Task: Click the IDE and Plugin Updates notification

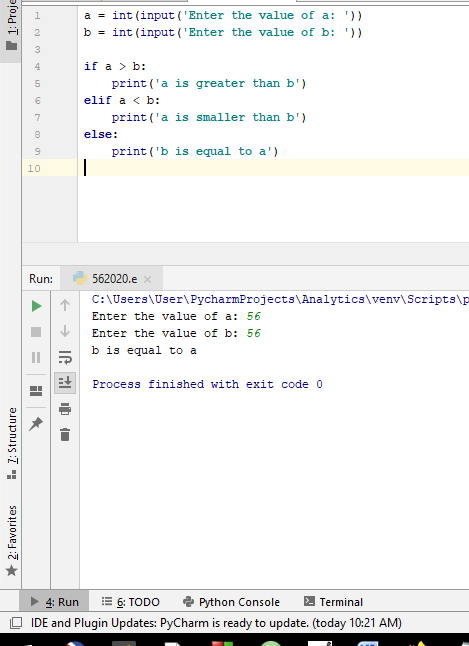Action: 216,623
